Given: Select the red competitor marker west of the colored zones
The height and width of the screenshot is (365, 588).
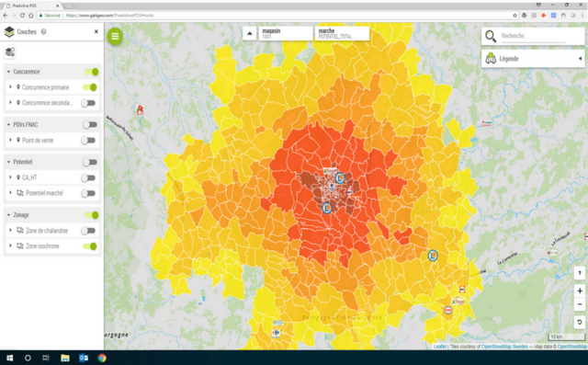Looking at the screenshot, I should (x=140, y=110).
